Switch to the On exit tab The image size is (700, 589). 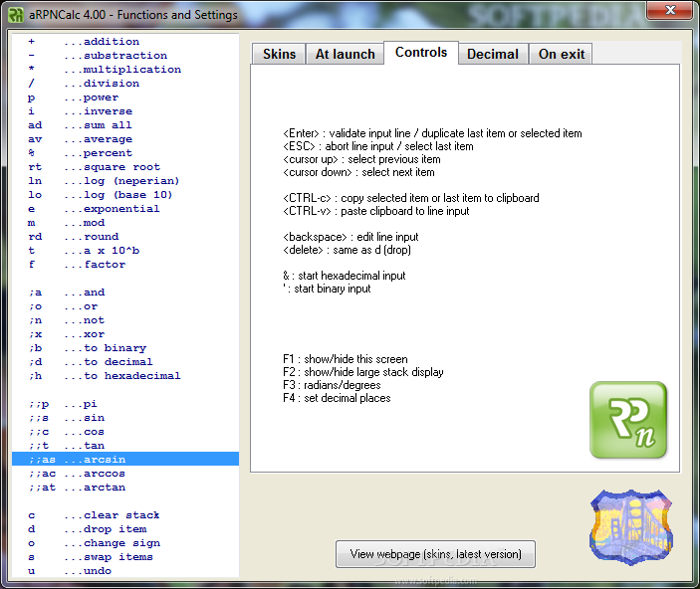pos(562,54)
